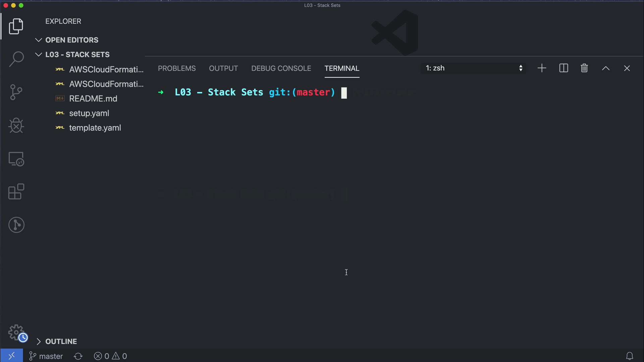Switch to the Debug Console tab
This screenshot has height=362, width=644.
click(281, 68)
